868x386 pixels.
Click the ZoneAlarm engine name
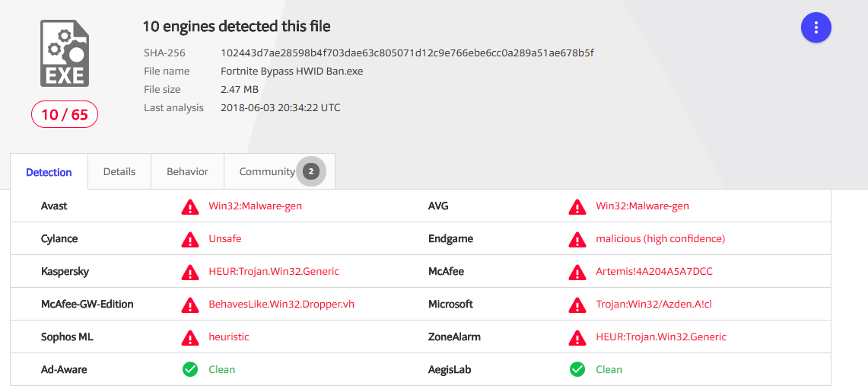[x=454, y=337]
